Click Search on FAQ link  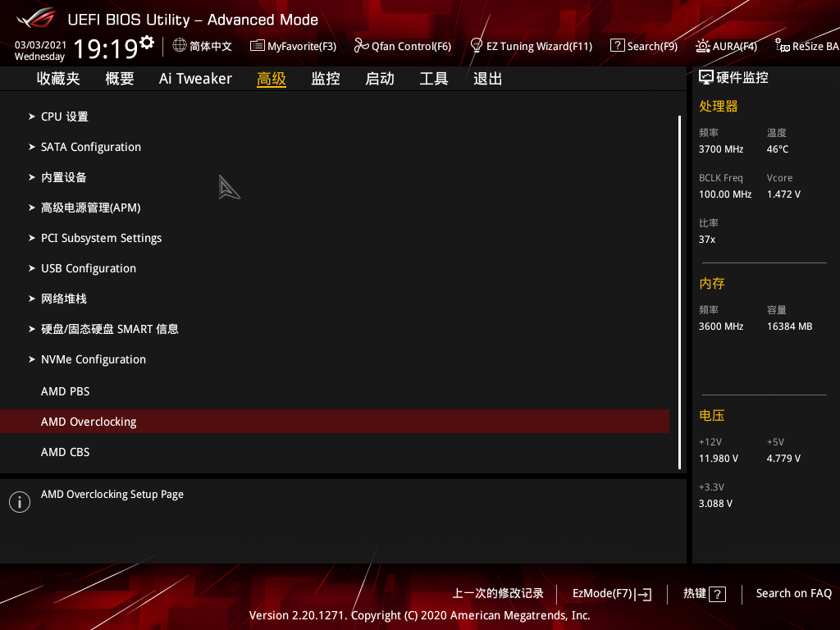(793, 593)
